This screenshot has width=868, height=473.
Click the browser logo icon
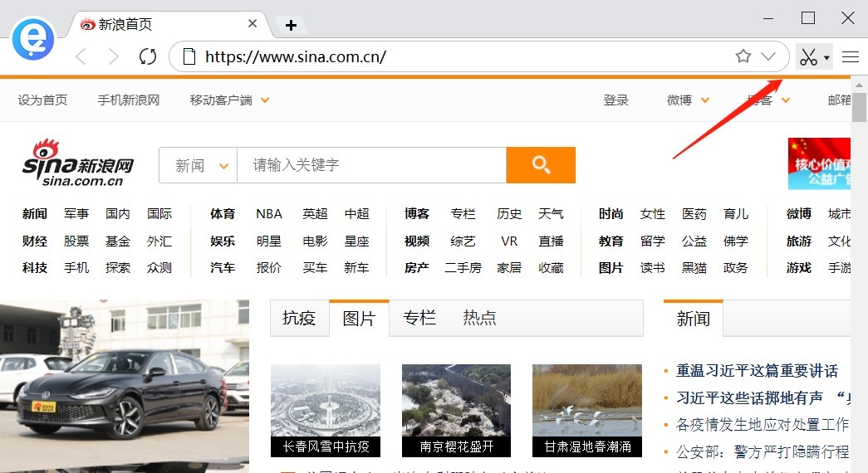[x=32, y=38]
